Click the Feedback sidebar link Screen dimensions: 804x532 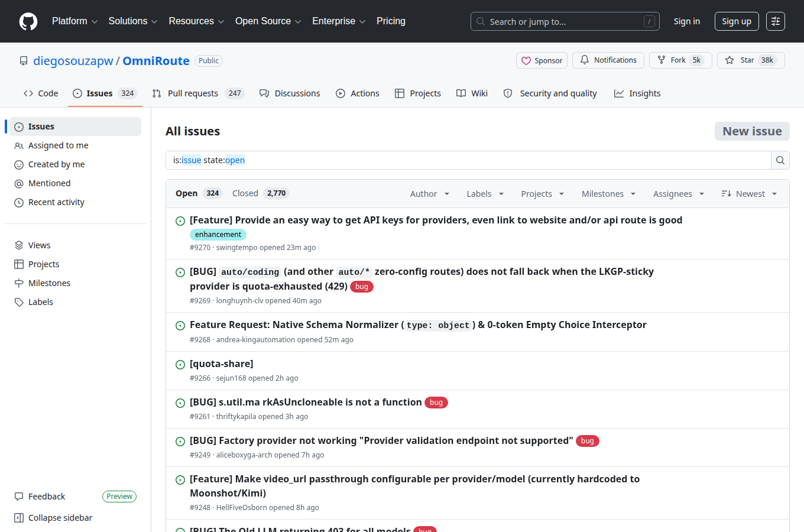pos(47,497)
